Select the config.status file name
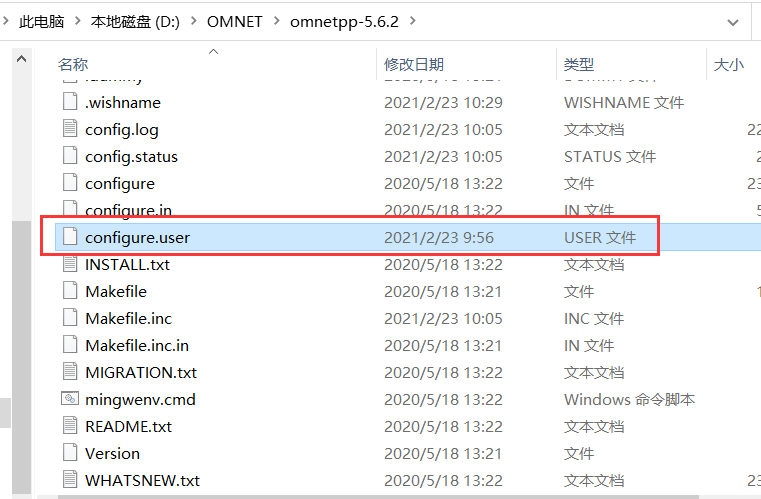 (x=132, y=157)
